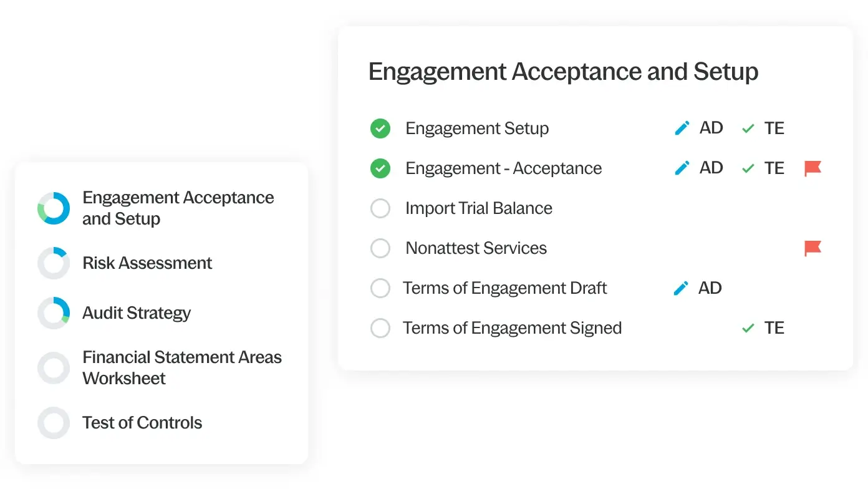Click the review checkmark on Terms of Engagement Signed

748,329
